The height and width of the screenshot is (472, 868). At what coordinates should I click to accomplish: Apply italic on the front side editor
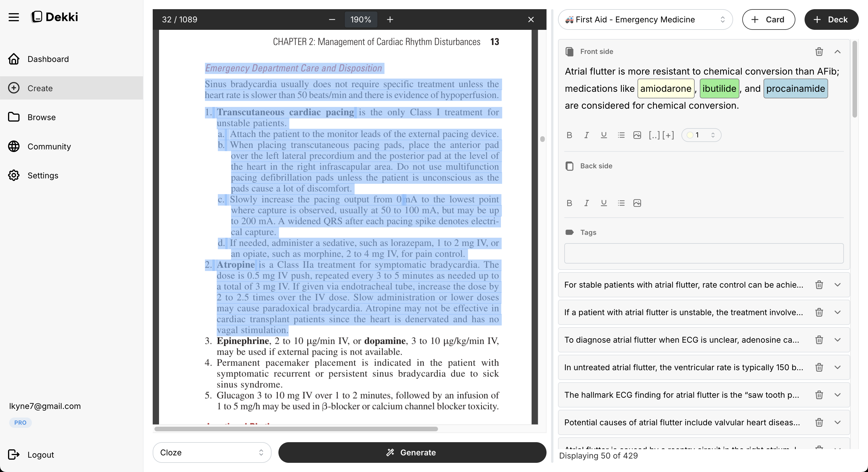(586, 135)
